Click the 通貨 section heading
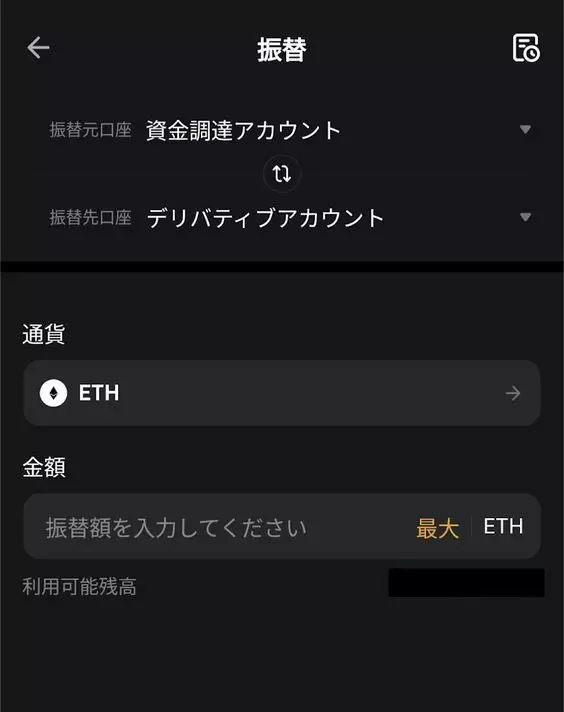The height and width of the screenshot is (712, 564). click(44, 334)
